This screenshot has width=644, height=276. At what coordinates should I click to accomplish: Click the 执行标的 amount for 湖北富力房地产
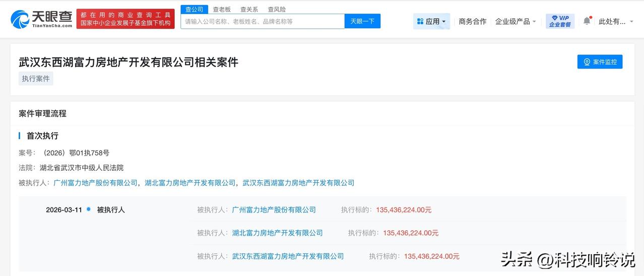411,233
